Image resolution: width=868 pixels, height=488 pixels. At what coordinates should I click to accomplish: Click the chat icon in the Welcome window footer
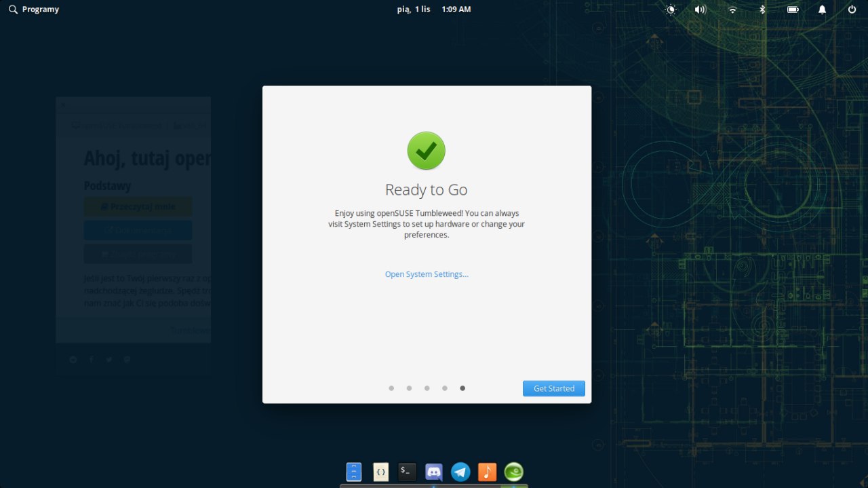click(127, 360)
